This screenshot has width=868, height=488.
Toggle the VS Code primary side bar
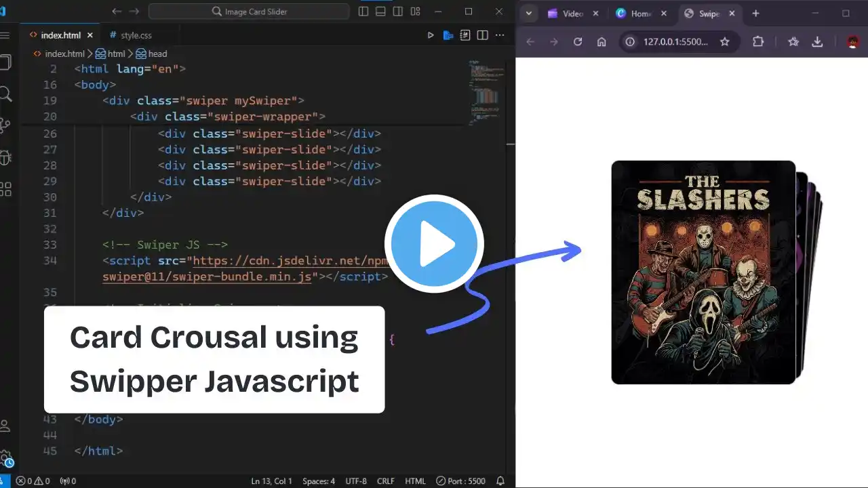(x=363, y=12)
